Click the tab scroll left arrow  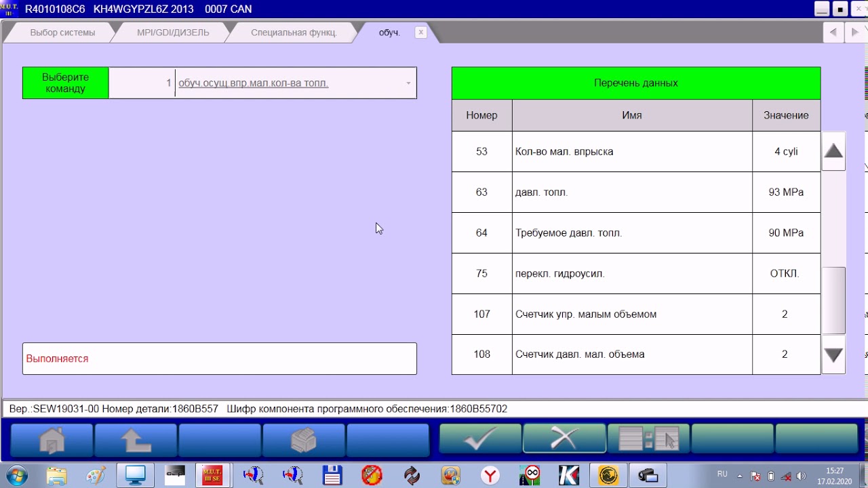coord(833,32)
